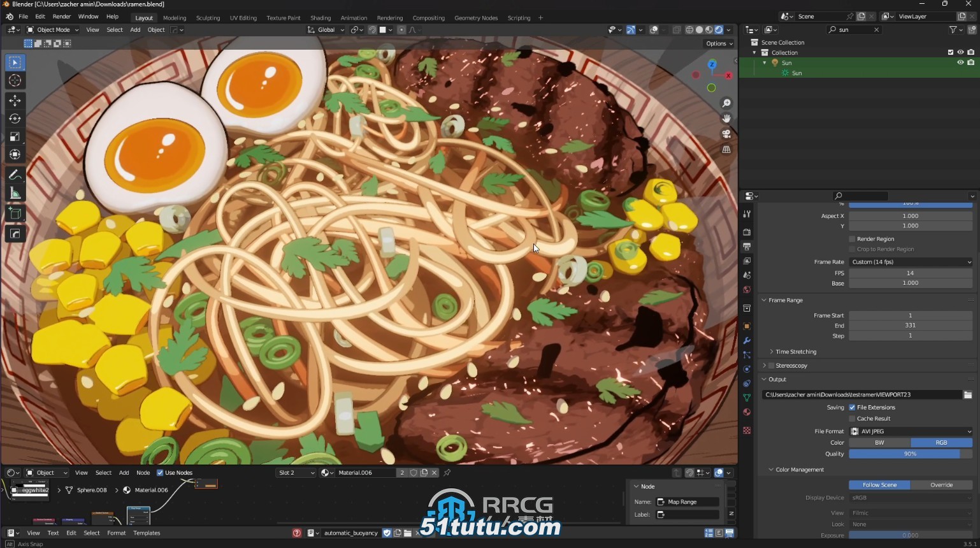
Task: Click the Quality 90% slider
Action: 911,454
